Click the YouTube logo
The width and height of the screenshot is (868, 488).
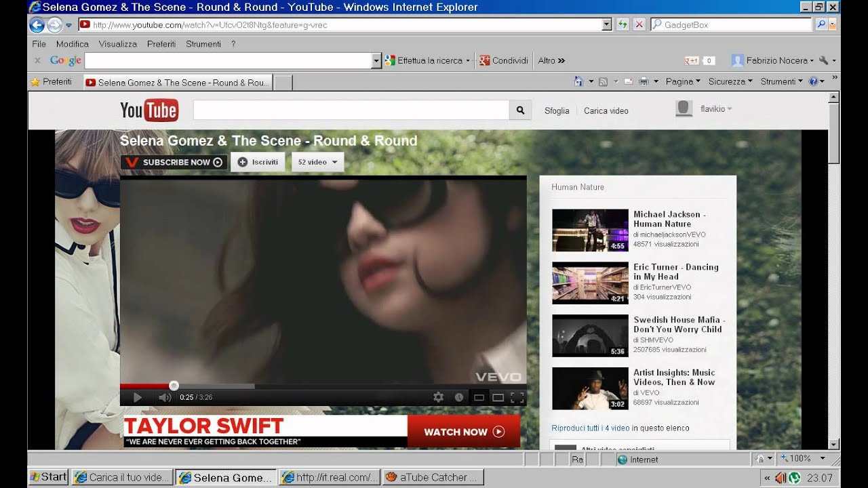click(149, 110)
